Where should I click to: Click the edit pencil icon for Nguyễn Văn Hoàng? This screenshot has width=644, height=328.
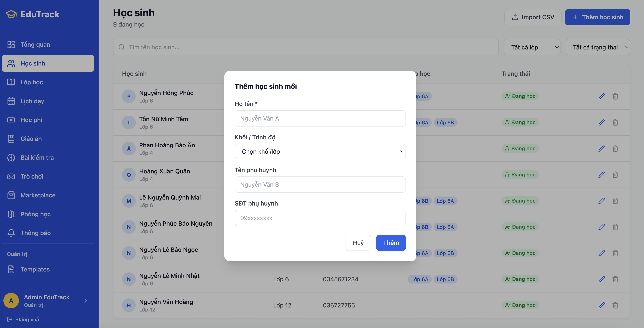coord(601,305)
